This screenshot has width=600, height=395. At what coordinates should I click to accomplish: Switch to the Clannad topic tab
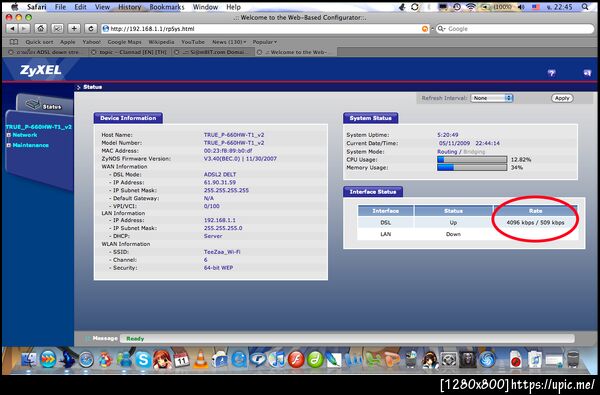[x=130, y=52]
